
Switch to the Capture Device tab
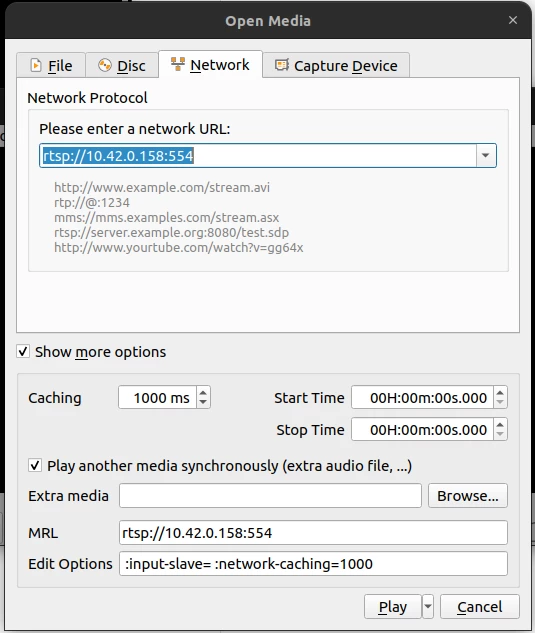pyautogui.click(x=336, y=65)
